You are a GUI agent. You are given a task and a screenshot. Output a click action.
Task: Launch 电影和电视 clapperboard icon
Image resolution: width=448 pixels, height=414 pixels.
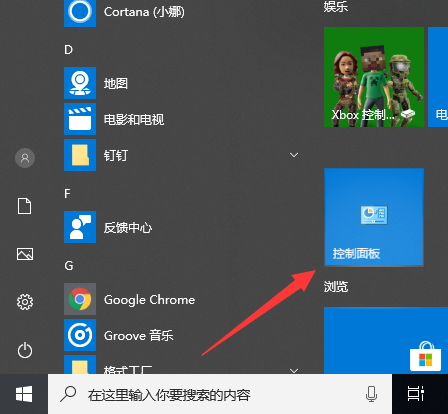pyautogui.click(x=80, y=119)
